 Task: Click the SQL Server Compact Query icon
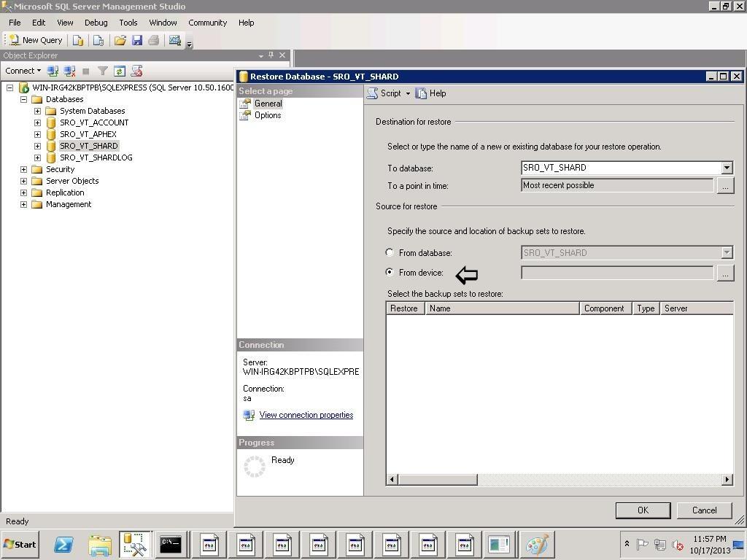(98, 41)
